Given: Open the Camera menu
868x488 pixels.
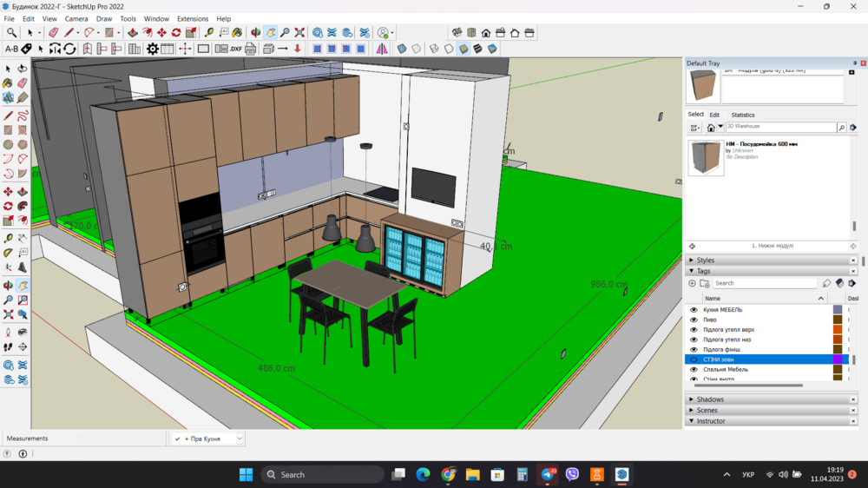Looking at the screenshot, I should pos(76,18).
